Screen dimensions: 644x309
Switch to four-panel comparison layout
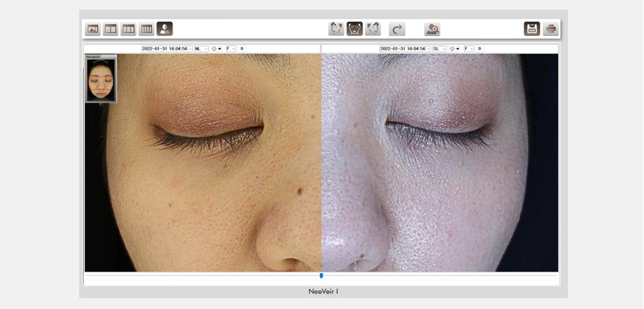(147, 29)
